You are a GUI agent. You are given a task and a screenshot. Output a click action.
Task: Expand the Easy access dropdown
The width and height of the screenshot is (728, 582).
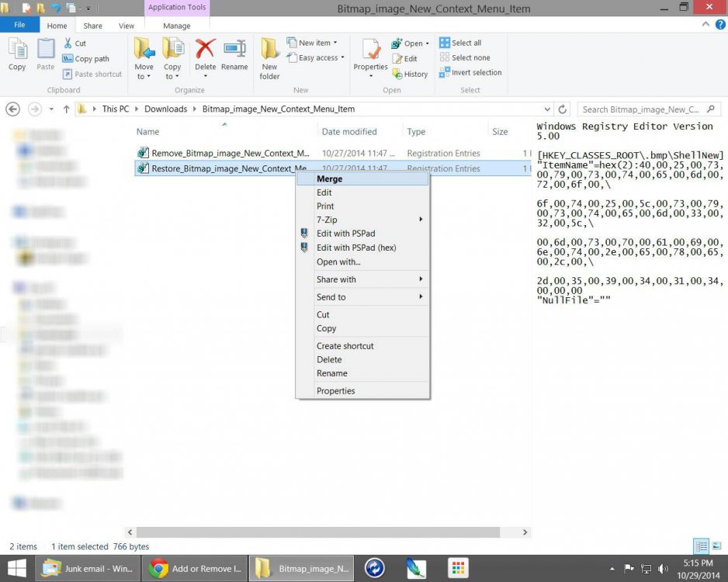pos(342,57)
